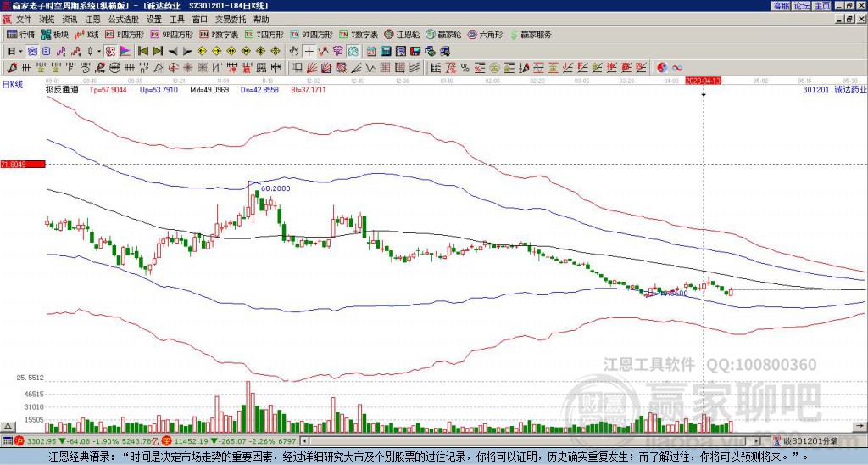
Task: Click the black right arrow icon
Action: point(187,52)
